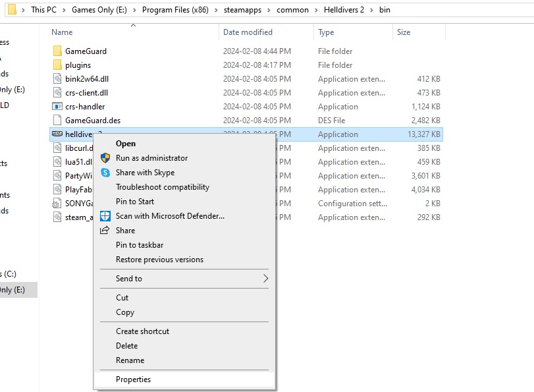Click the lua51.dll file icon
This screenshot has height=392, width=534.
pos(57,162)
